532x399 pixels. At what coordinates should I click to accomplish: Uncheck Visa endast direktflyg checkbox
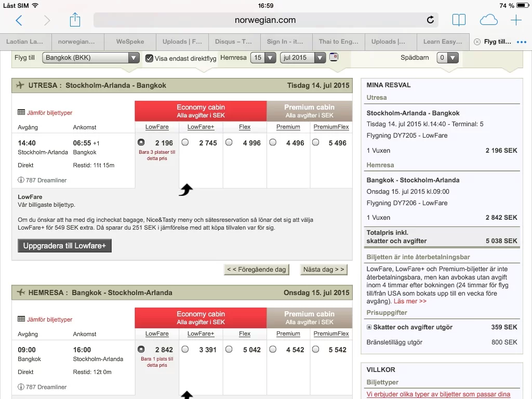click(x=149, y=58)
